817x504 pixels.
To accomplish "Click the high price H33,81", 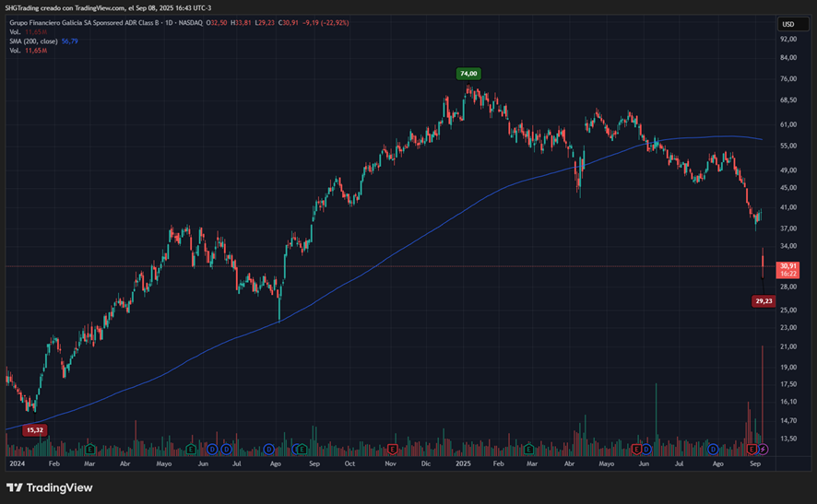I will coord(241,23).
